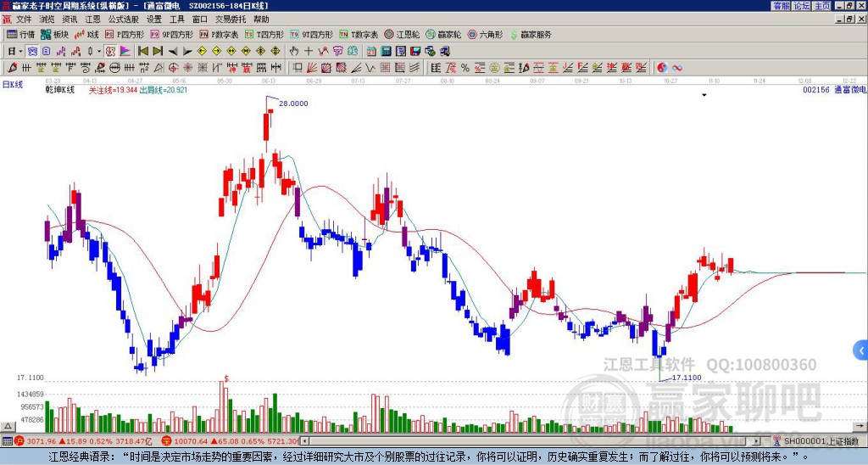Click horizontal scrollbar left arrow

pos(305,441)
